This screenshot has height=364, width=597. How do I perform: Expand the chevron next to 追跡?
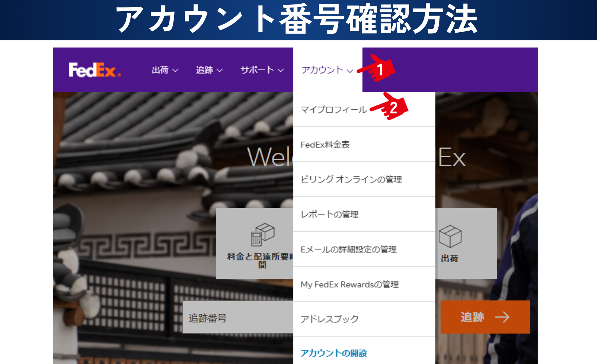point(220,70)
